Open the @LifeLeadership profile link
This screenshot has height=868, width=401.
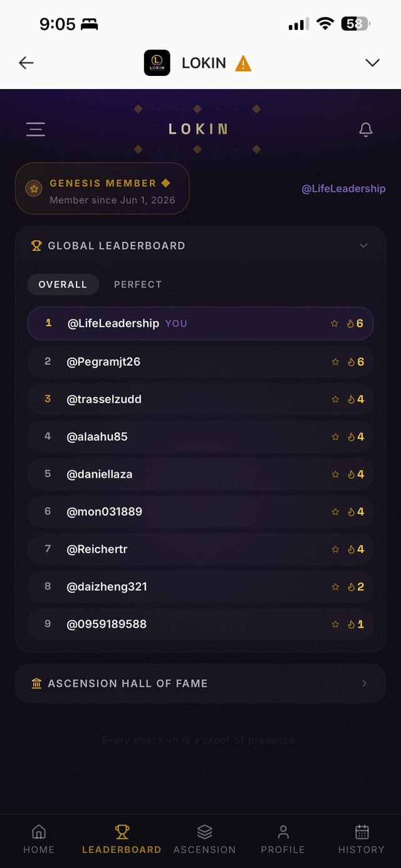(344, 189)
